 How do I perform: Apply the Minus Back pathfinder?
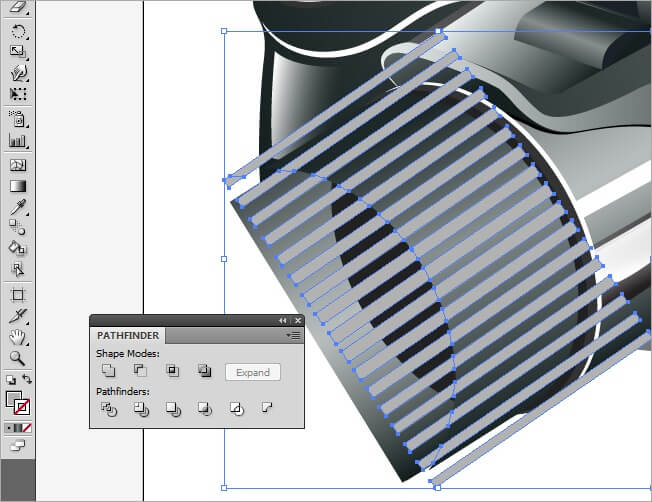(x=267, y=409)
